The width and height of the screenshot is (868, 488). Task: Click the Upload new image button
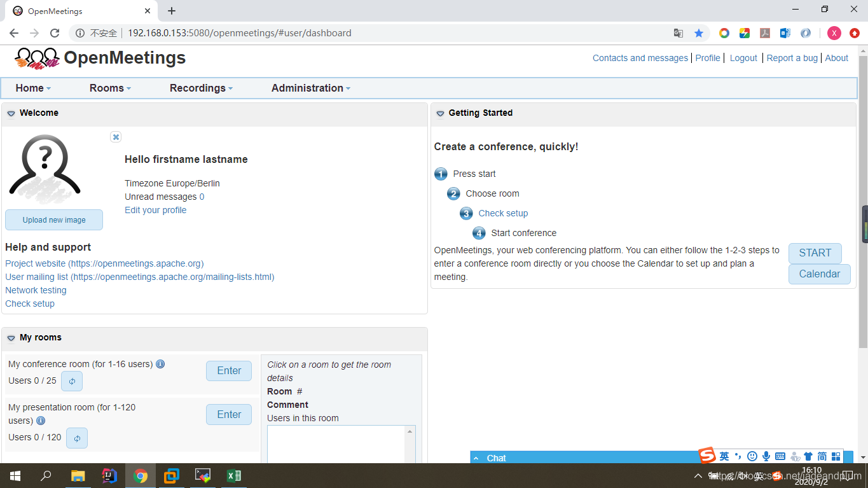click(x=54, y=220)
